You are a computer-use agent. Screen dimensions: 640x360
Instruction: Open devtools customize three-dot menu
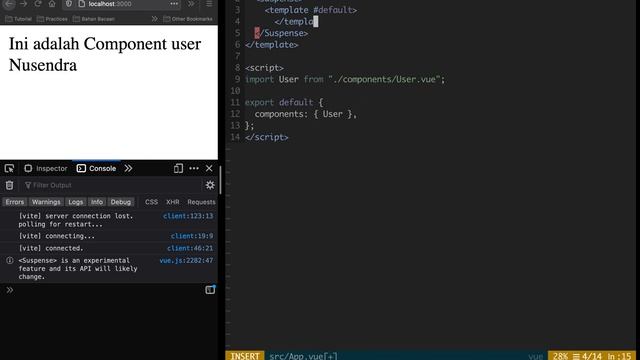click(194, 168)
